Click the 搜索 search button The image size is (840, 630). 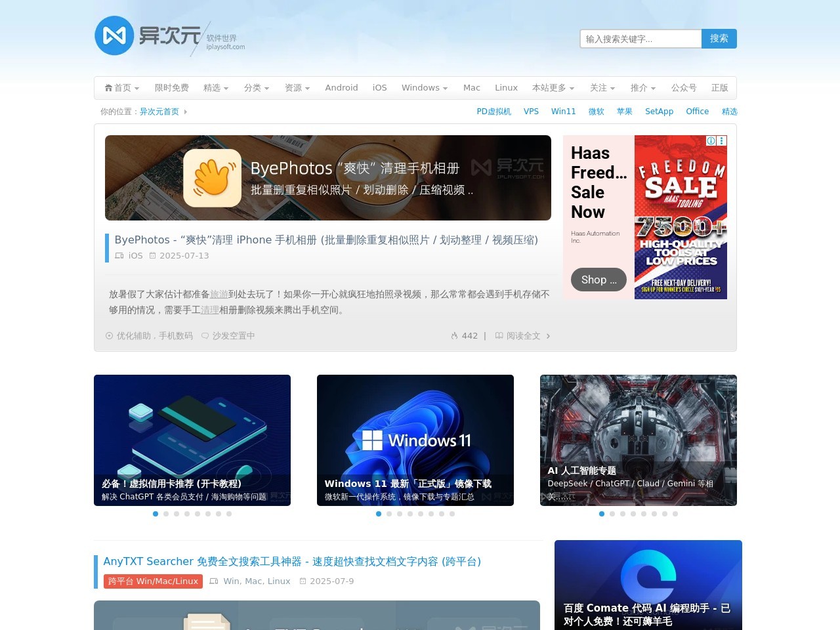point(719,39)
